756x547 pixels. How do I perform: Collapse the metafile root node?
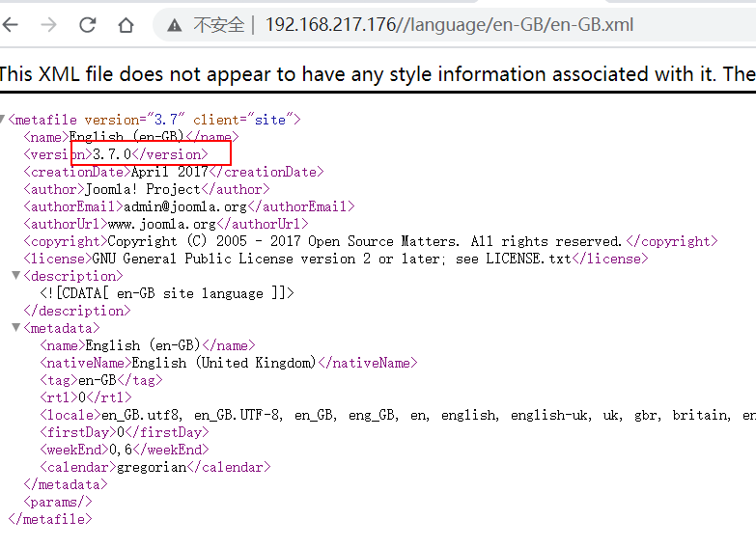pos(2,119)
